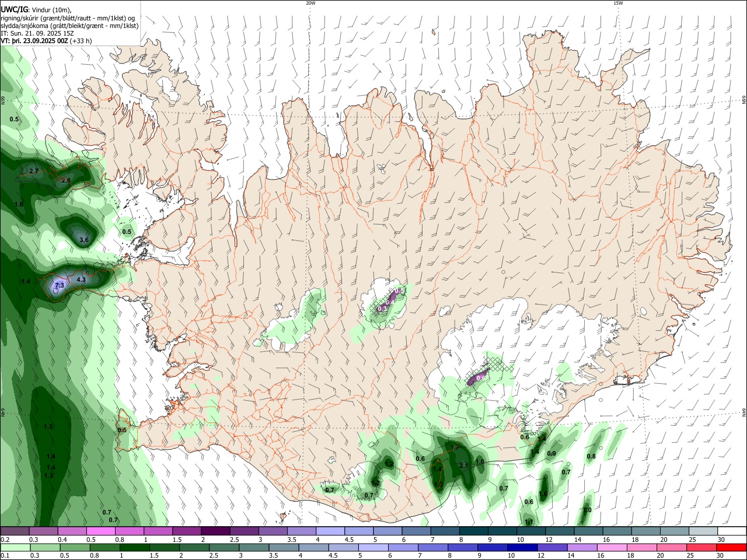Click the '(+33 h)' forecast offset text
Viewport: 747px width, 560px height.
coord(81,41)
